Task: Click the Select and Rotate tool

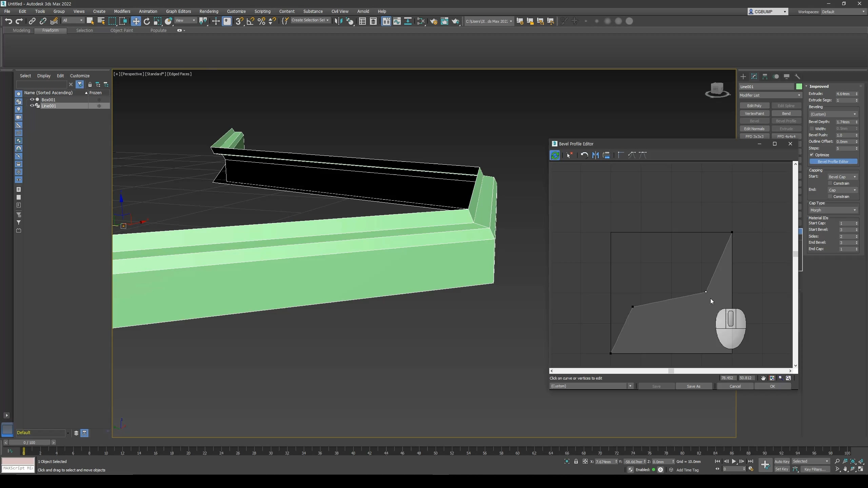Action: [x=146, y=21]
